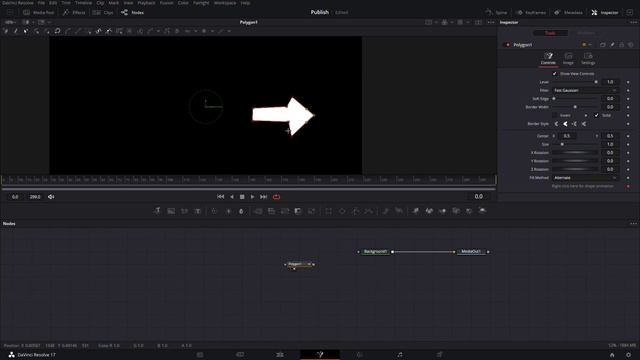640x360 pixels.
Task: Mute audio with the speaker icon
Action: [51, 197]
